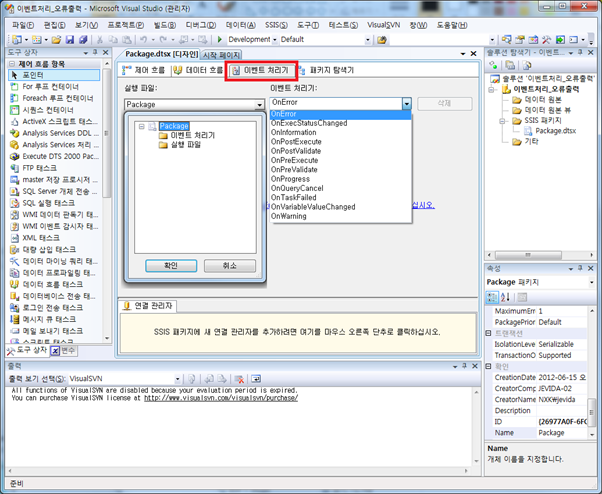Image resolution: width=602 pixels, height=494 pixels.
Task: Click the Name property value field
Action: coord(562,433)
